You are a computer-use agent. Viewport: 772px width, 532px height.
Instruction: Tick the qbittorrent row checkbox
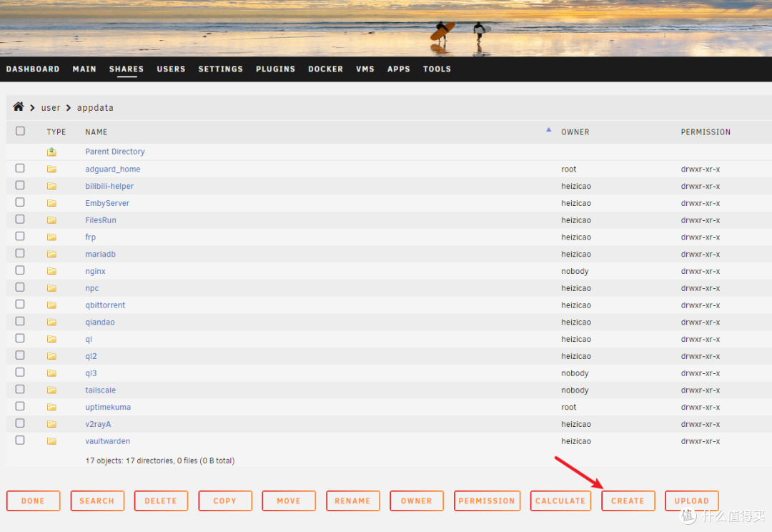pyautogui.click(x=20, y=304)
